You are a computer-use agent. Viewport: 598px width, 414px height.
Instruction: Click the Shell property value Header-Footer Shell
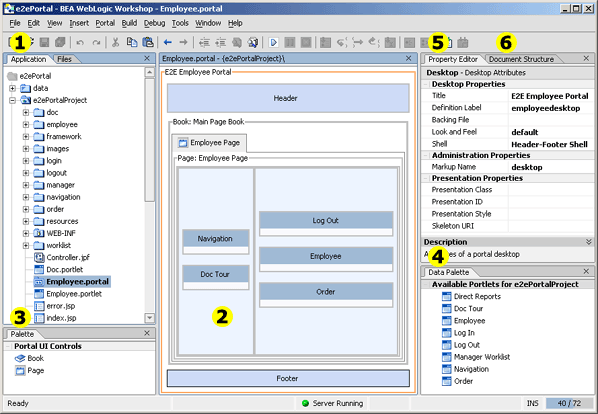(x=549, y=144)
